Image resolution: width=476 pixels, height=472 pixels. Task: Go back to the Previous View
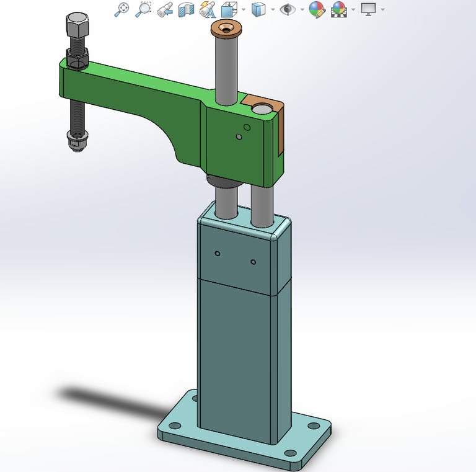165,10
